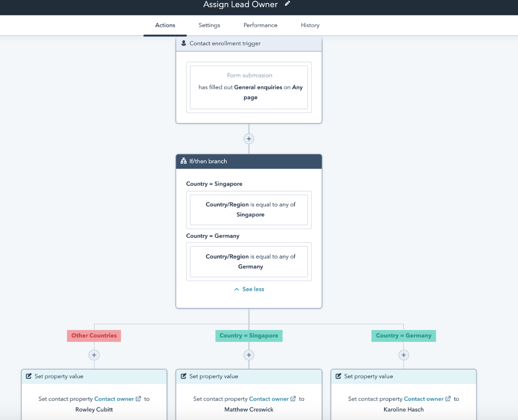Click Set property value header on Other Countries card
518x420 pixels.
(x=94, y=377)
